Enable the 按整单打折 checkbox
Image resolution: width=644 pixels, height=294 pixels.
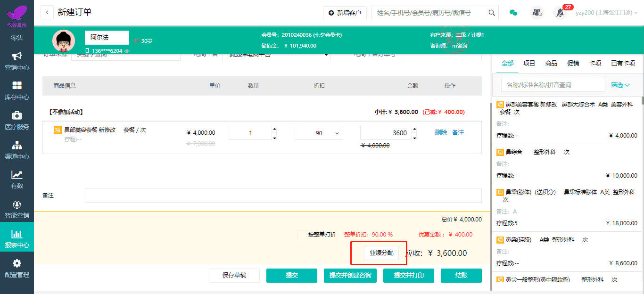click(302, 234)
